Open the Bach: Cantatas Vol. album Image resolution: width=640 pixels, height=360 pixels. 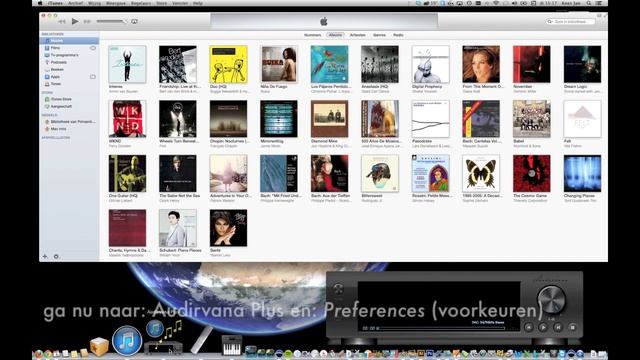click(x=481, y=119)
